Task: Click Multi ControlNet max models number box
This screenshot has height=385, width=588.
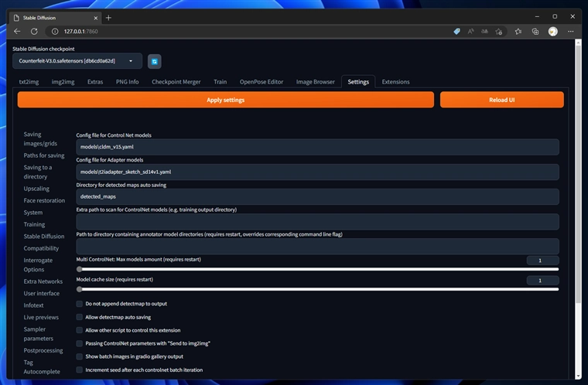Action: coord(542,261)
